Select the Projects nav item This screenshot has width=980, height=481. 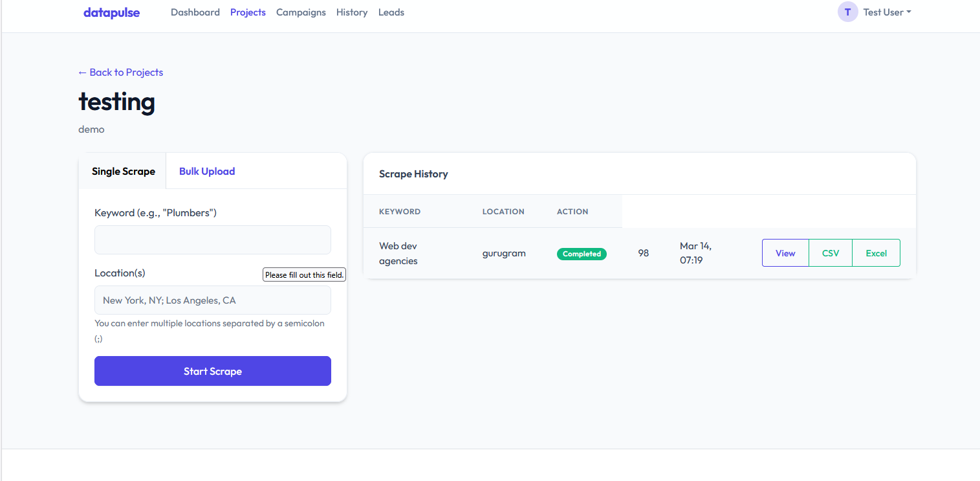click(248, 12)
